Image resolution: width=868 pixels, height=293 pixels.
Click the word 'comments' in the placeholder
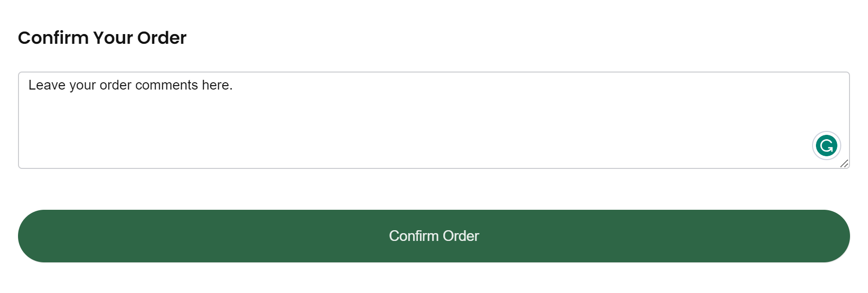click(x=166, y=85)
